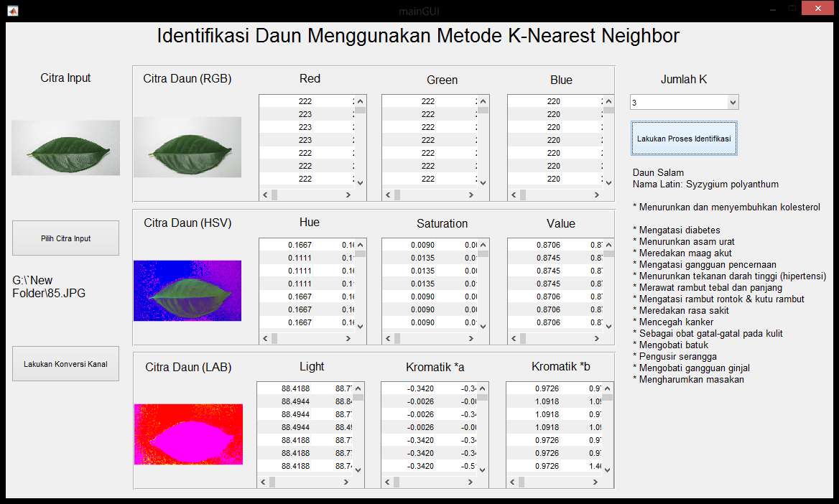Click the Citra Input leaf thumbnail
The image size is (839, 504).
click(65, 148)
